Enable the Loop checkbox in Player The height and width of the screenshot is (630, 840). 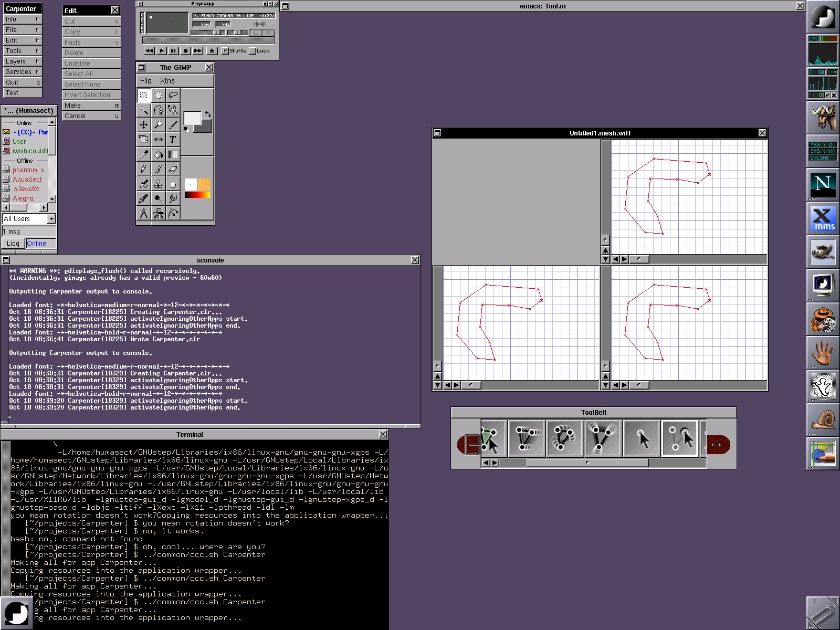(253, 51)
